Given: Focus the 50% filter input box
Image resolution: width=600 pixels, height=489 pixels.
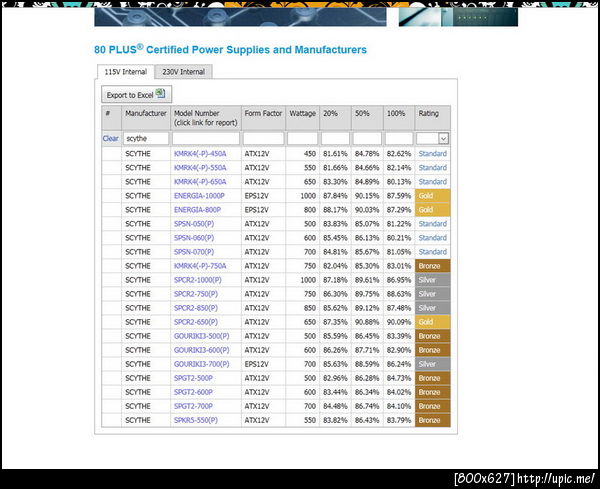Looking at the screenshot, I should [x=367, y=139].
